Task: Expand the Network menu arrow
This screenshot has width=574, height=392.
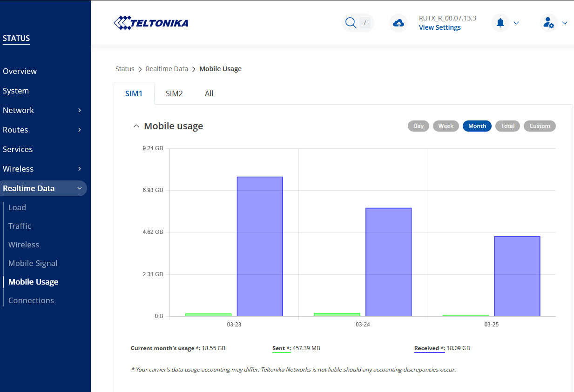Action: click(80, 110)
